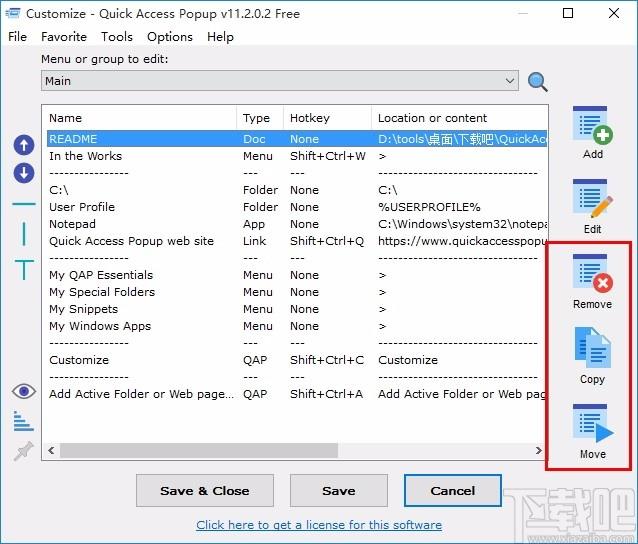The image size is (638, 544).
Task: Click the Shift+Ctrl+W hotkey cell
Action: pos(328,156)
